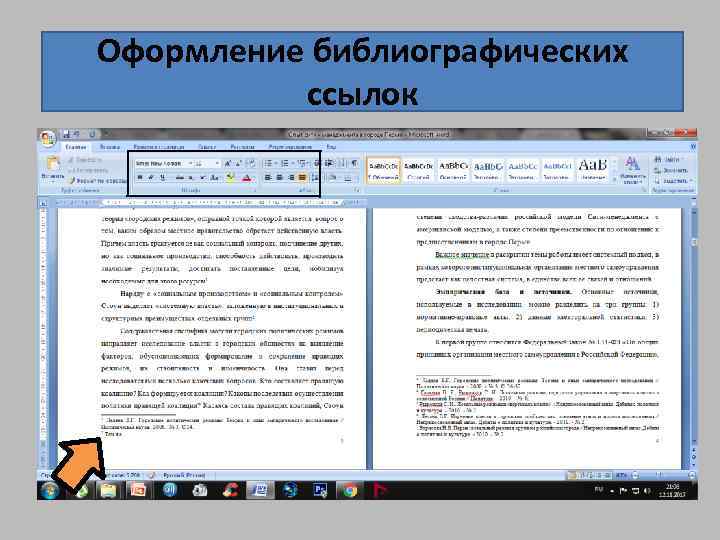The height and width of the screenshot is (540, 720).
Task: Open the Font dialog launcher
Action: [254, 190]
